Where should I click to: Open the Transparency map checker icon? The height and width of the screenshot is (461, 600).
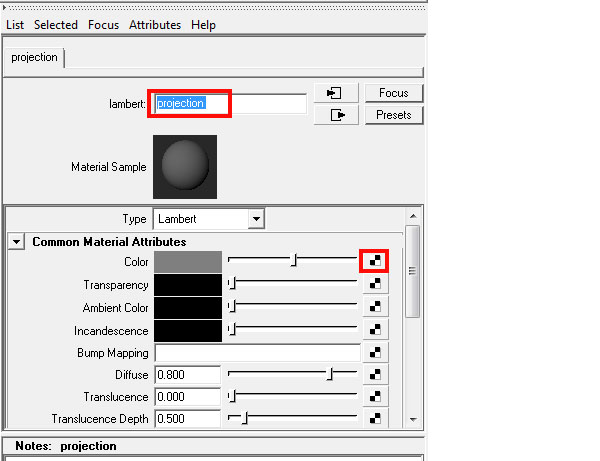pyautogui.click(x=375, y=283)
